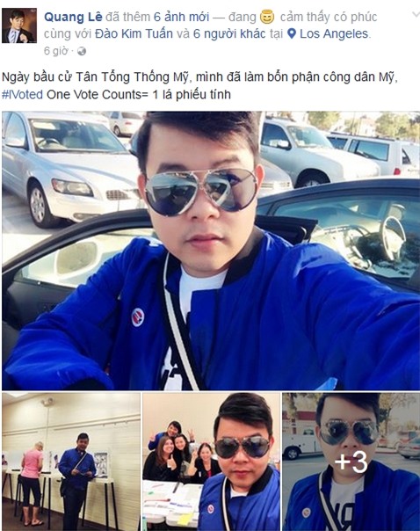
Task: Click the I Voted sticker in the main photo
Action: coord(138,317)
